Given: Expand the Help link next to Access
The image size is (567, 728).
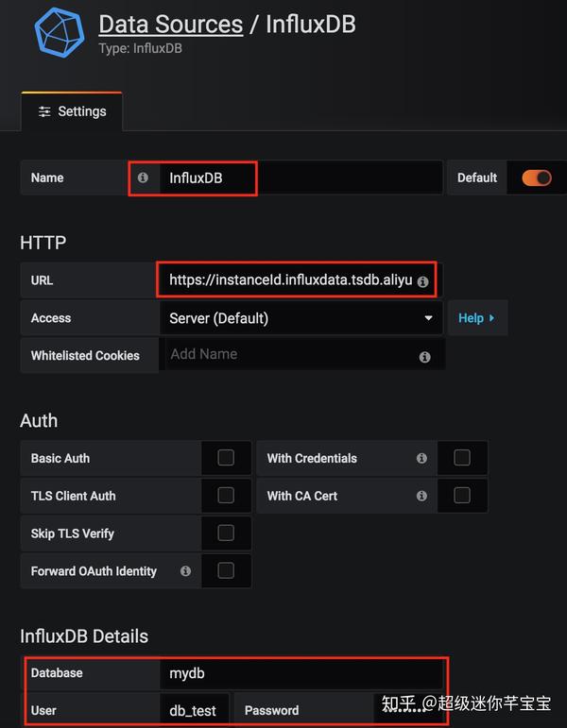Looking at the screenshot, I should tap(477, 318).
